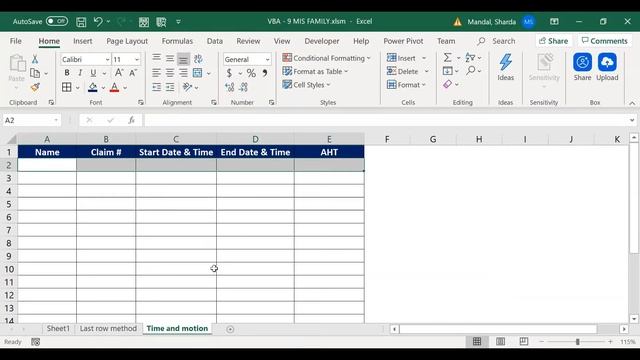Select the Cut scissors icon

click(35, 60)
